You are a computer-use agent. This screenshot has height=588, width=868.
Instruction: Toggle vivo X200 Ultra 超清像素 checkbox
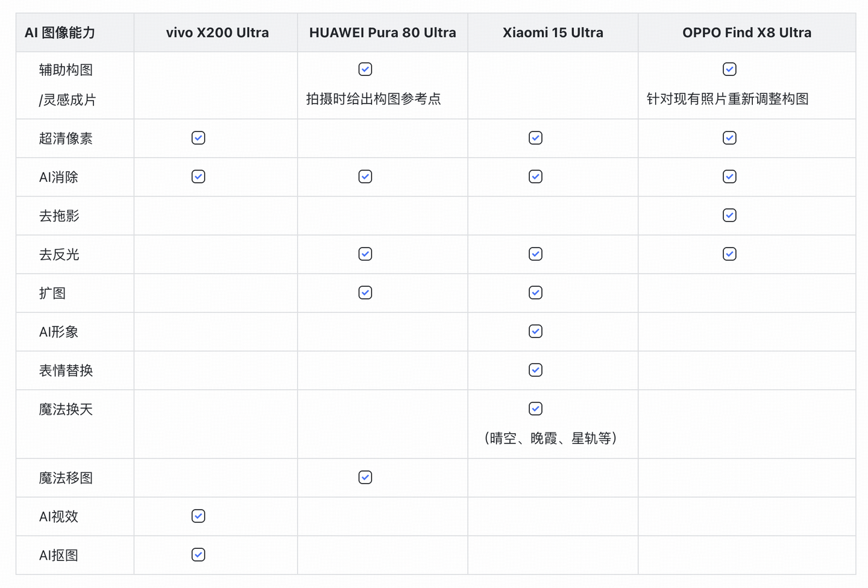(198, 138)
